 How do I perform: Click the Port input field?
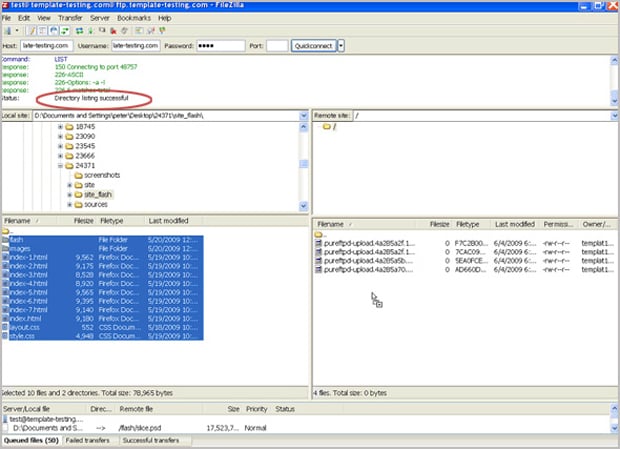(x=277, y=46)
